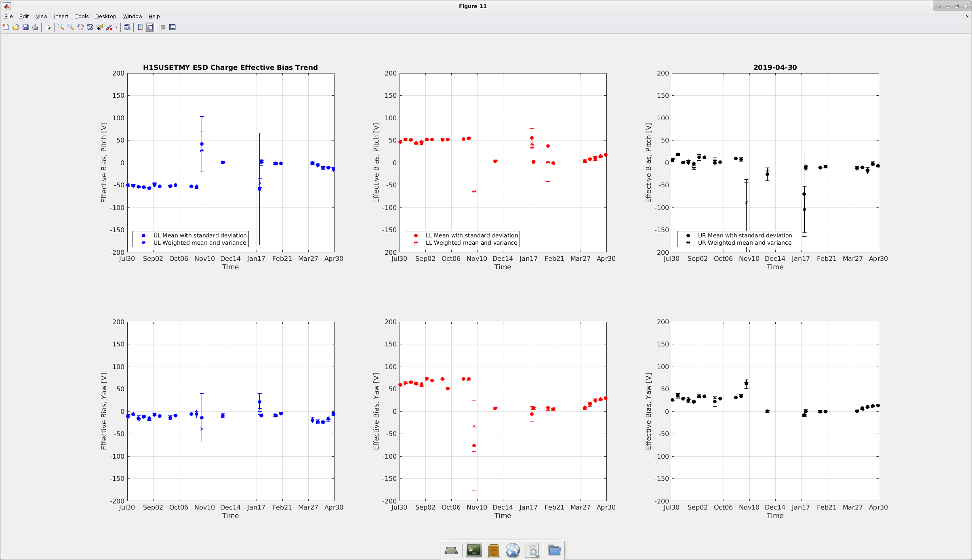Click the 'Figure 11' window title text
This screenshot has height=560, width=972.
[x=473, y=6]
